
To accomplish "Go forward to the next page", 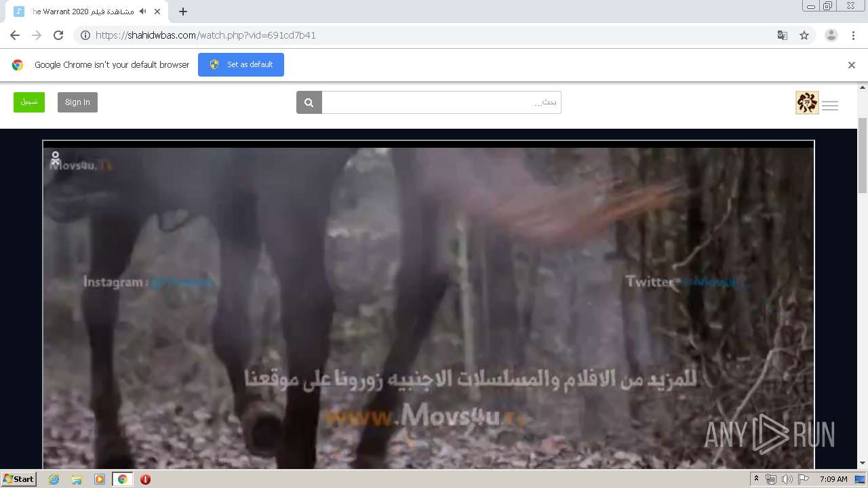I will coord(37,35).
